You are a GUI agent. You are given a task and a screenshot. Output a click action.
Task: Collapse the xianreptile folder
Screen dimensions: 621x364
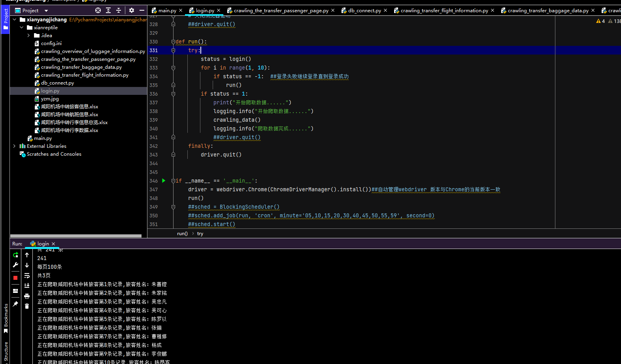click(x=22, y=27)
